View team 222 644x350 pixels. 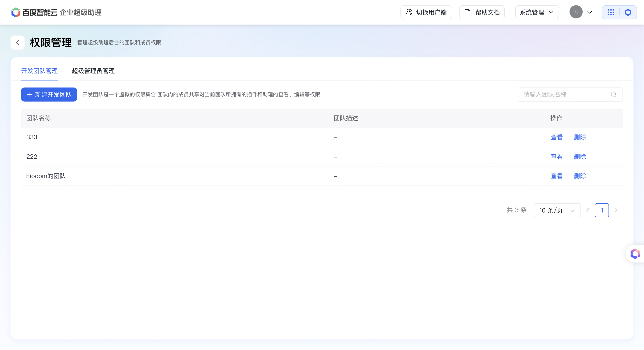[x=557, y=157]
